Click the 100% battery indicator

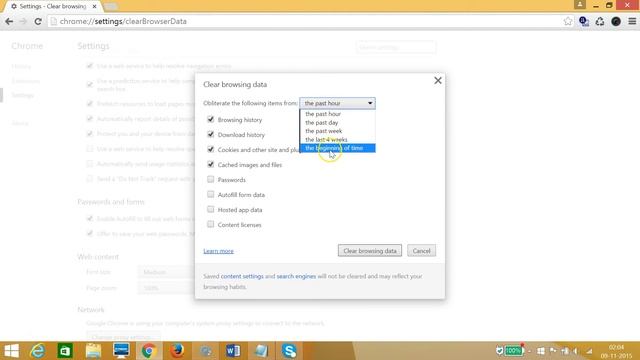click(514, 351)
